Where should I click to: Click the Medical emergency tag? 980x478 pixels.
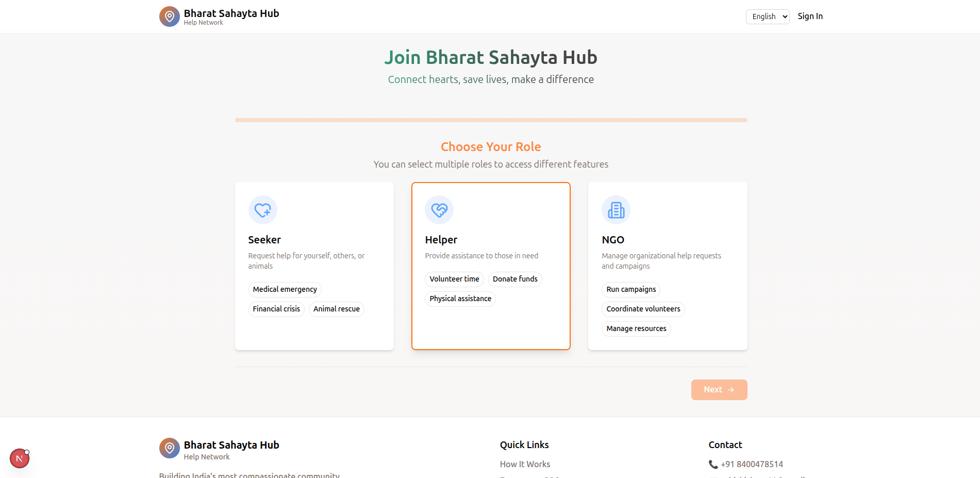[x=285, y=289]
